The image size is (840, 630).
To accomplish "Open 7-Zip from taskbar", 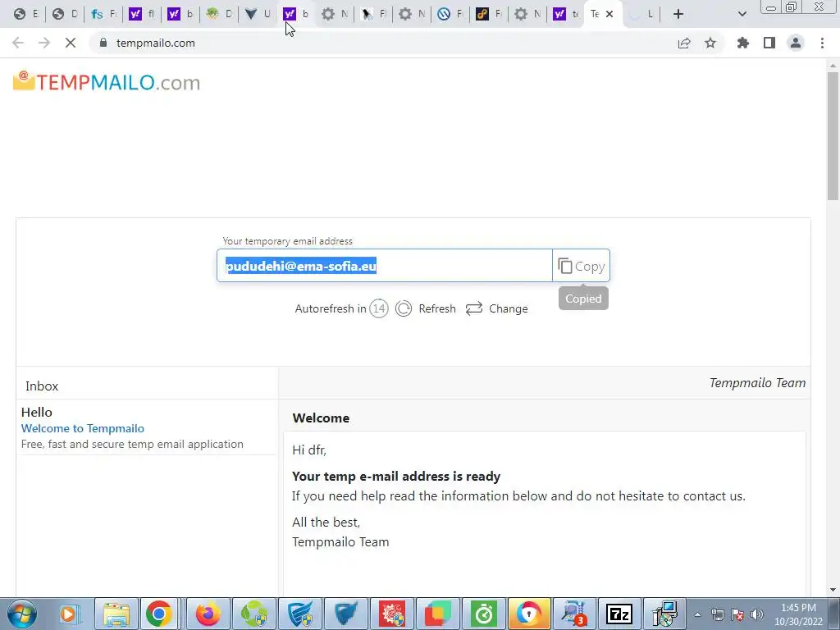I will [x=619, y=614].
